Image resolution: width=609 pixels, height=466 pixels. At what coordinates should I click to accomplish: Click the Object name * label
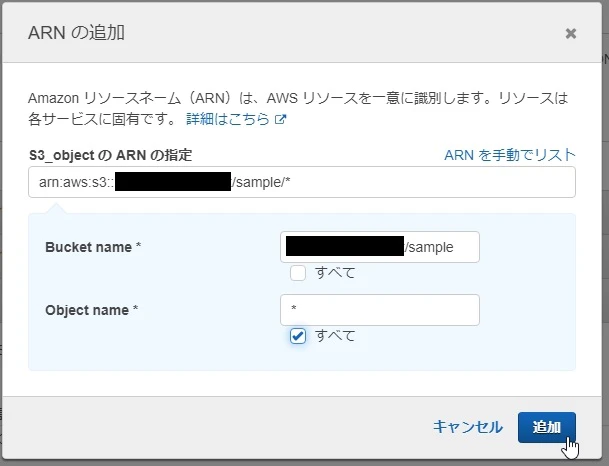tap(92, 310)
